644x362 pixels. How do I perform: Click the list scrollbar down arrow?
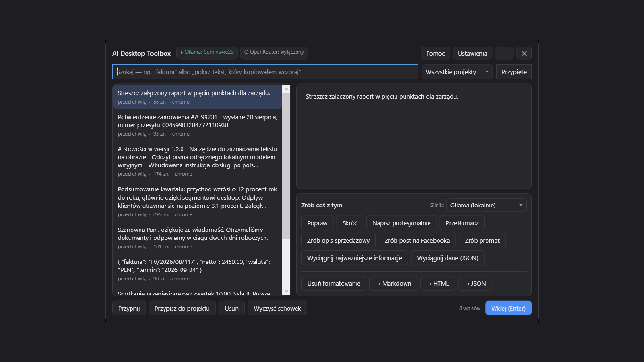pos(286,291)
